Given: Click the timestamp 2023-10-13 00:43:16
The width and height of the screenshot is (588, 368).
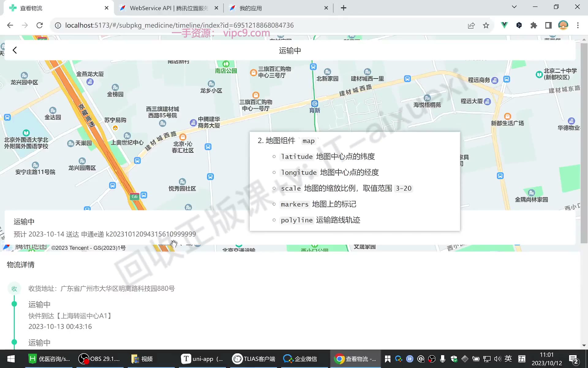Looking at the screenshot, I should point(60,327).
